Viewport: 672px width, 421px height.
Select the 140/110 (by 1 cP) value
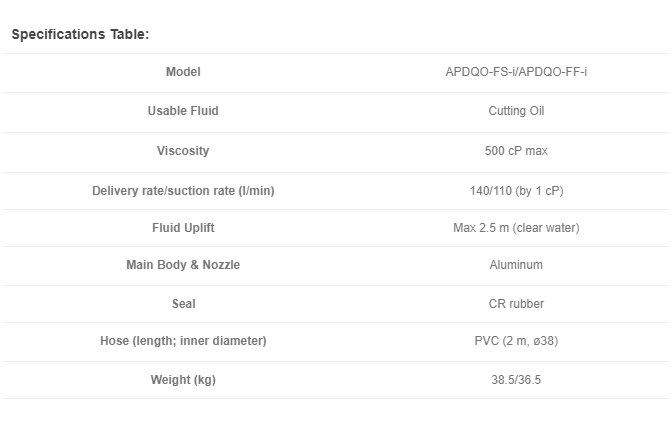(x=516, y=190)
